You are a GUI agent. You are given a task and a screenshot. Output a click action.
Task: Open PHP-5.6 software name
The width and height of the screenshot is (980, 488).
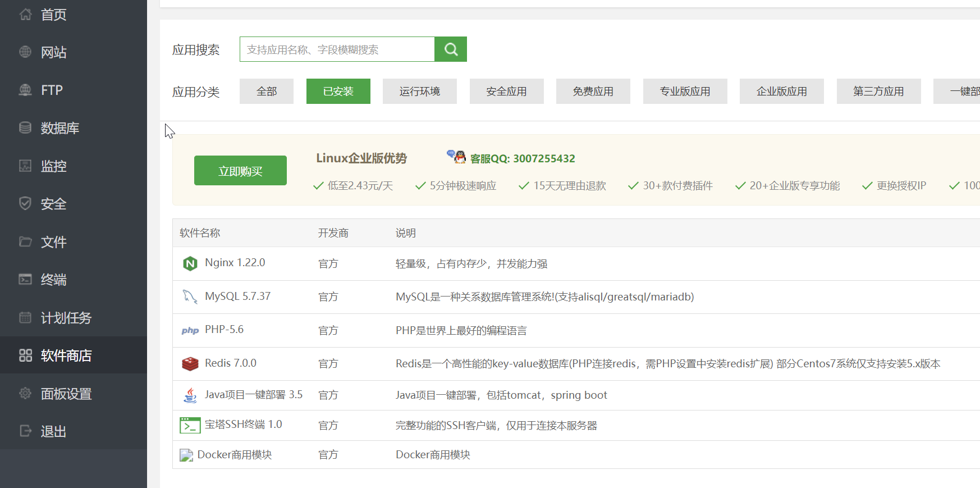click(x=225, y=330)
